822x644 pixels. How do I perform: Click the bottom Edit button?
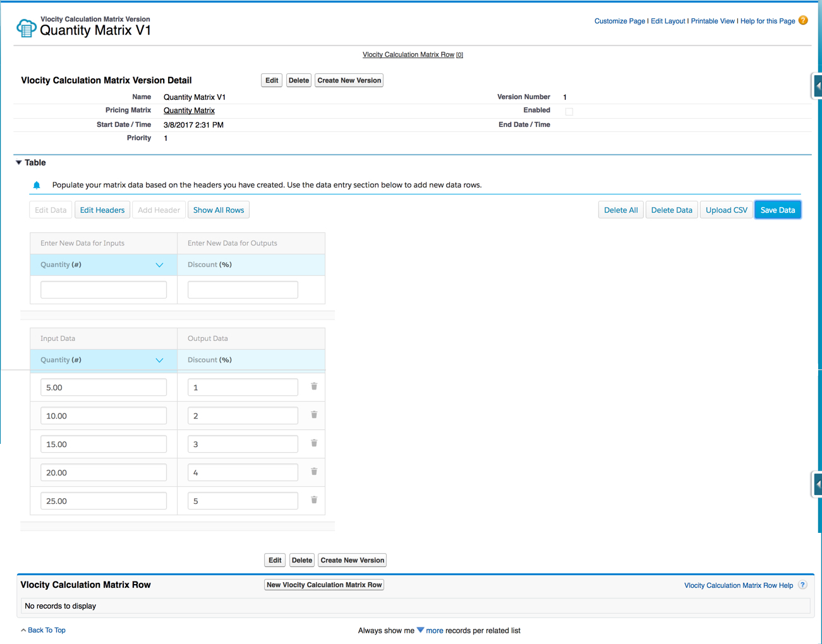pyautogui.click(x=275, y=560)
